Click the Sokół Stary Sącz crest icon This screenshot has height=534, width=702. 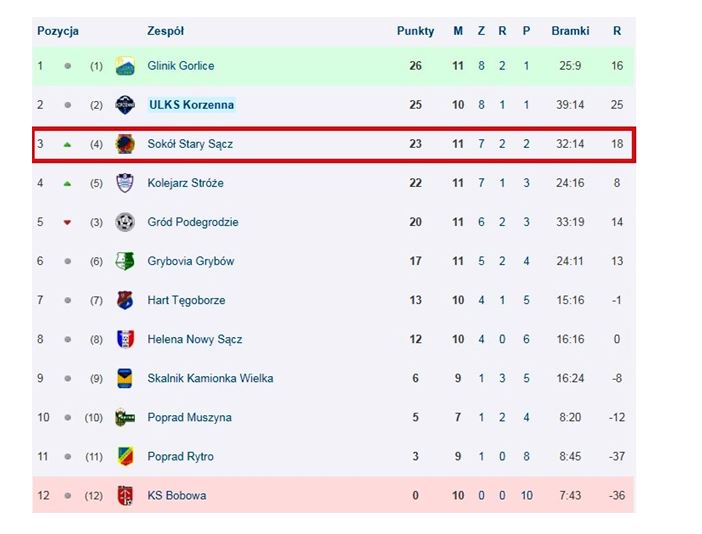[125, 144]
